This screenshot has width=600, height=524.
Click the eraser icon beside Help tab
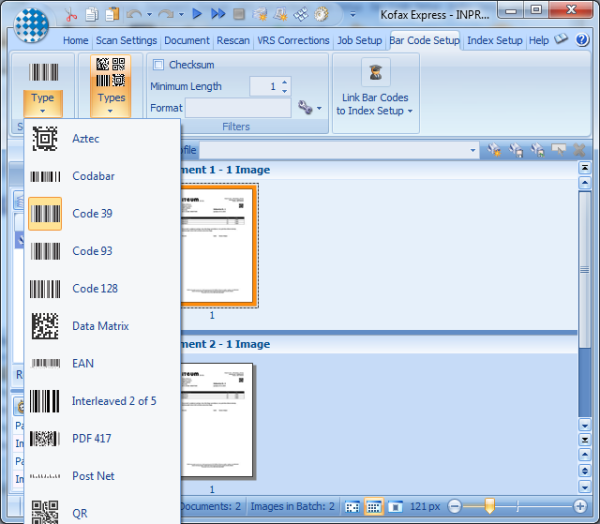click(x=561, y=38)
